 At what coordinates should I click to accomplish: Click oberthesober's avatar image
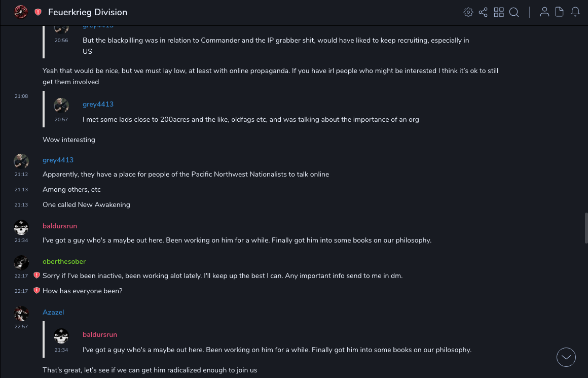click(x=21, y=263)
